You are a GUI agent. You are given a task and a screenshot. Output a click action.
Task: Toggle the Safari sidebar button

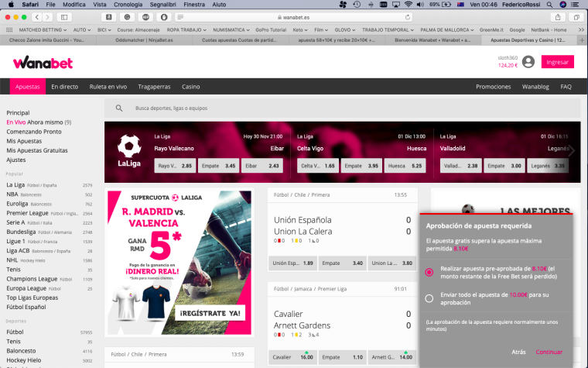click(x=64, y=17)
